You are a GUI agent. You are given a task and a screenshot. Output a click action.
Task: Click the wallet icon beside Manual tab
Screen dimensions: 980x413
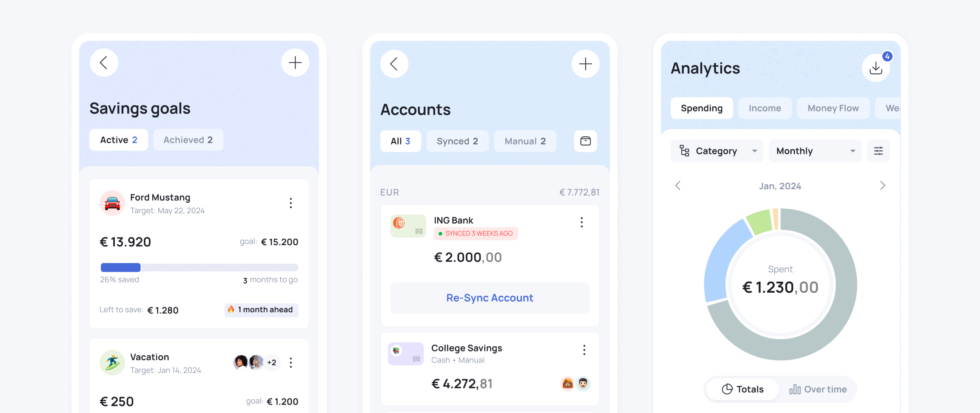585,141
